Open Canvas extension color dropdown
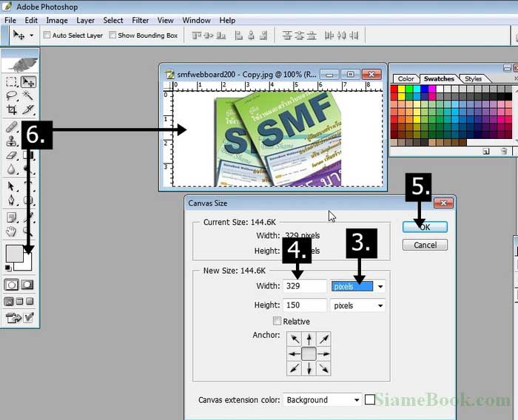Image resolution: width=518 pixels, height=420 pixels. click(x=323, y=400)
